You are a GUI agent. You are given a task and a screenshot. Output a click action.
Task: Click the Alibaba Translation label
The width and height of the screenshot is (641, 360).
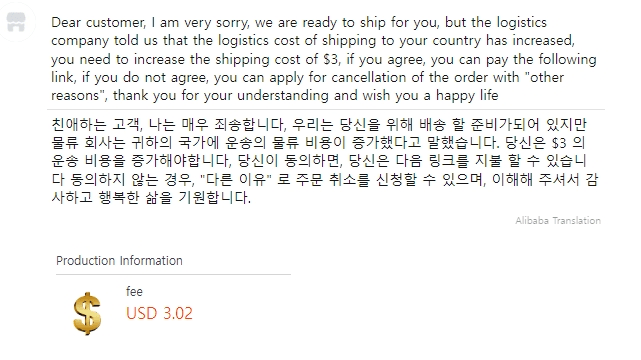point(558,221)
